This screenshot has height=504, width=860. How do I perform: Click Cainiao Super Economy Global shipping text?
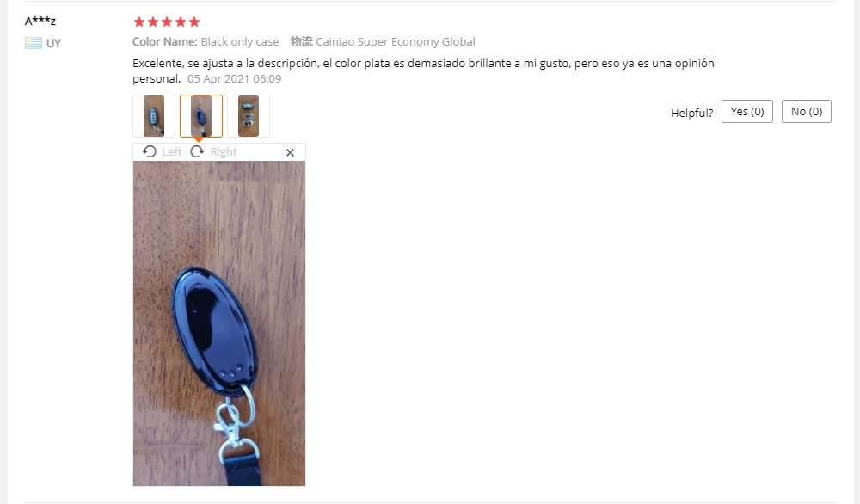click(x=396, y=41)
